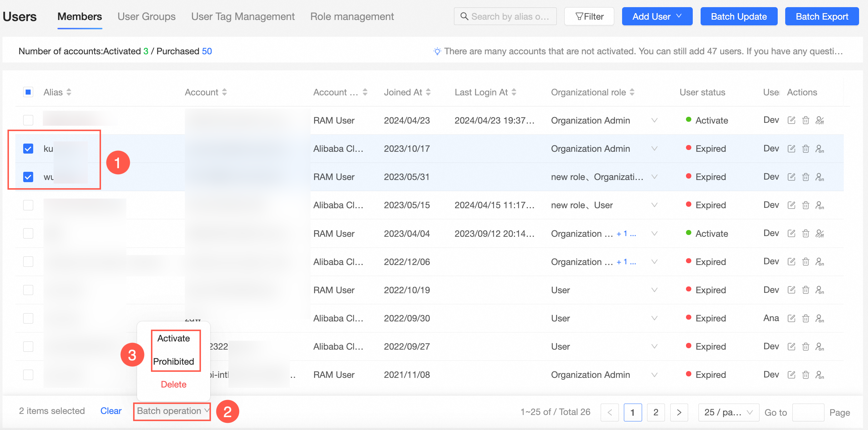Click edit icon for 2022/09/30 row
This screenshot has width=868, height=430.
(791, 318)
